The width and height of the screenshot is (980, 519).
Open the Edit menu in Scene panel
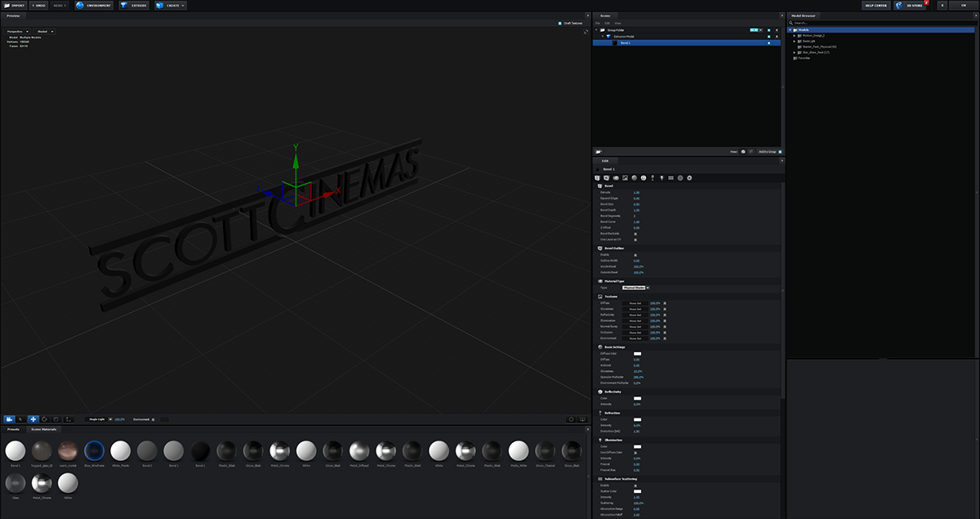(607, 23)
